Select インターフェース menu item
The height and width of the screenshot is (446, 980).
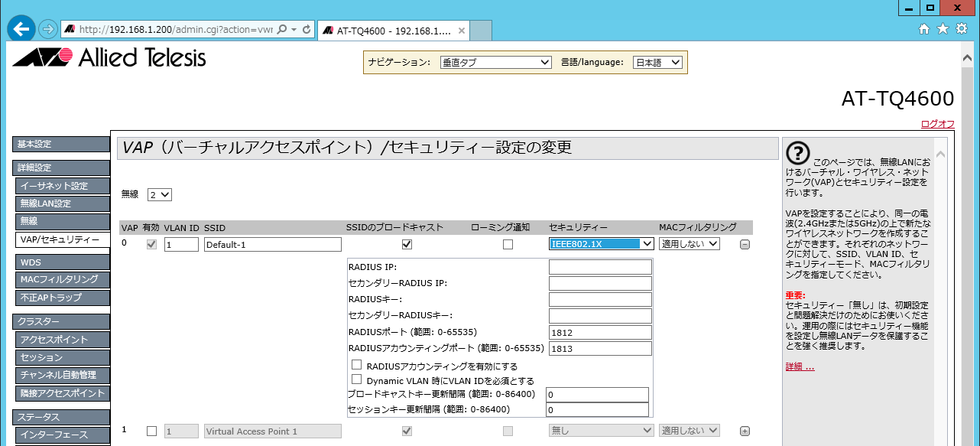pyautogui.click(x=63, y=435)
